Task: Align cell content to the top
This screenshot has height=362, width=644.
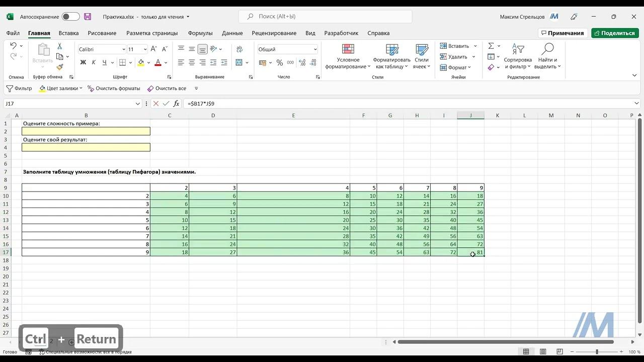Action: pos(181,49)
